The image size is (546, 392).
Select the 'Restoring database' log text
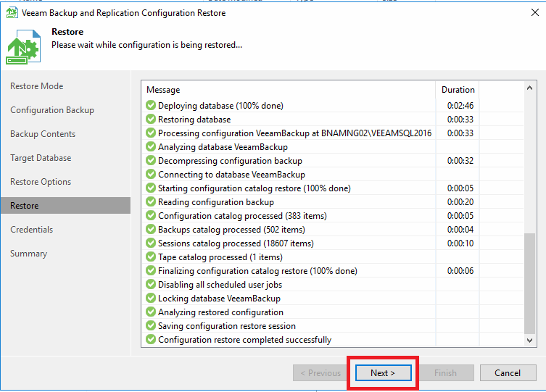click(194, 120)
